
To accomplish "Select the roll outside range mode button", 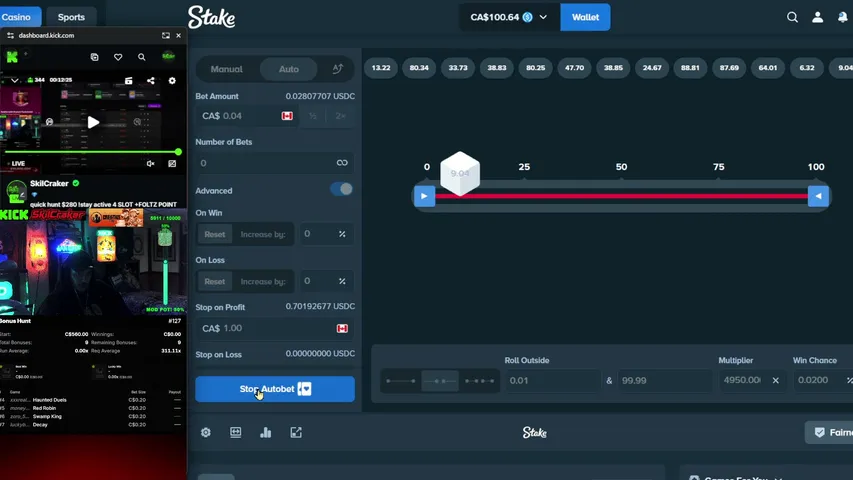I will [440, 380].
